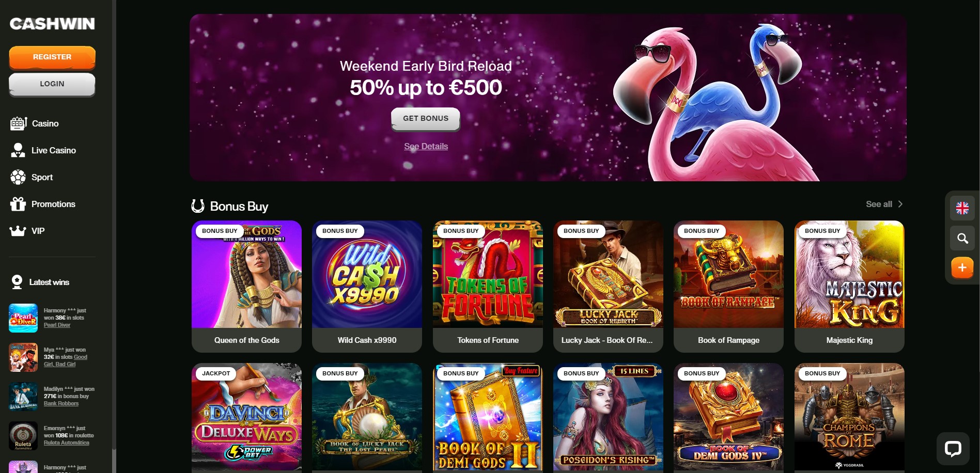
Task: Click the Casino slot machine icon
Action: (18, 123)
